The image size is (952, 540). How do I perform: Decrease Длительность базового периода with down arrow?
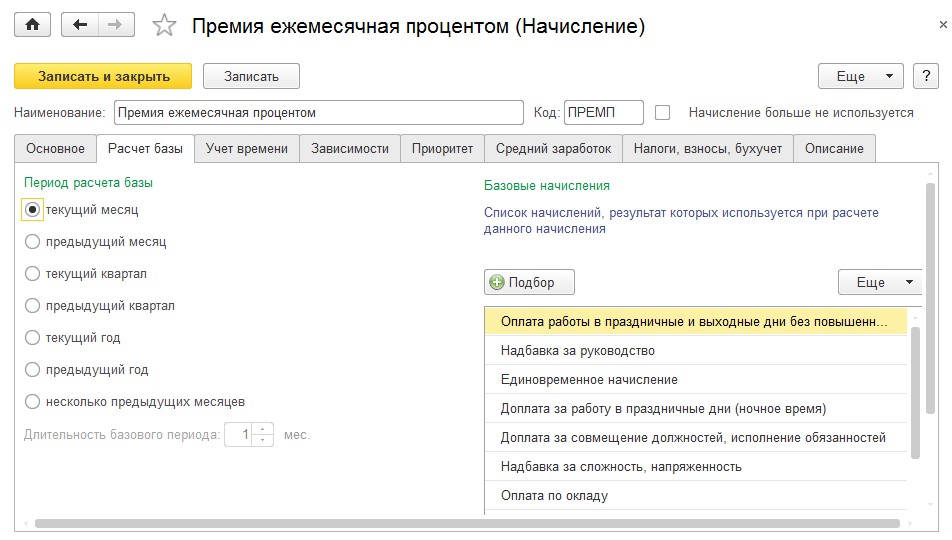pos(262,440)
